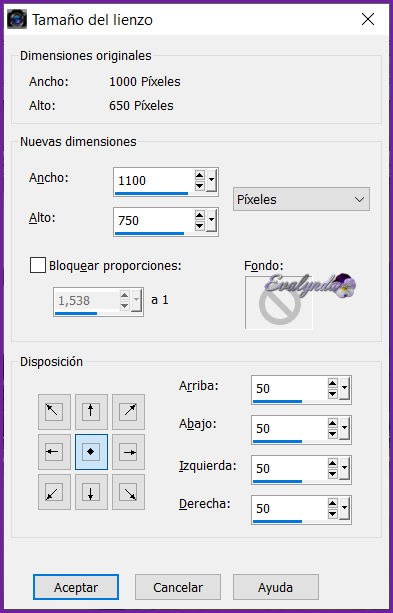
Task: Open the Píxeles units dropdown
Action: [301, 199]
